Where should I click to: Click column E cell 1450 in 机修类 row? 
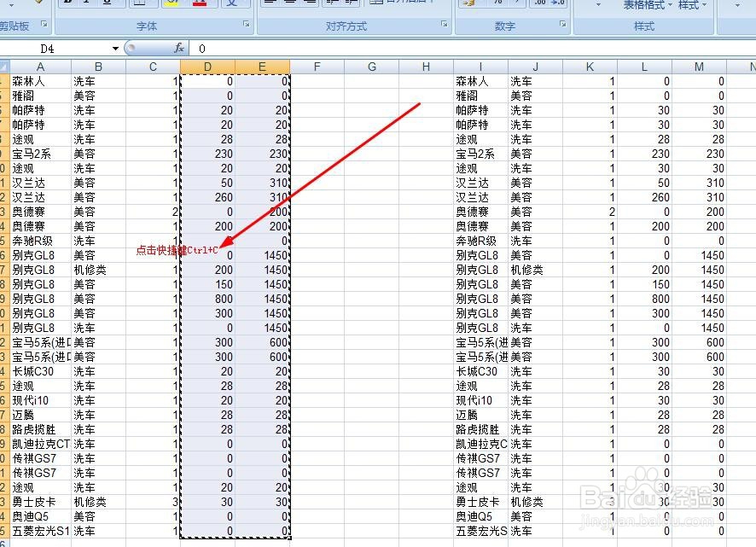[262, 270]
